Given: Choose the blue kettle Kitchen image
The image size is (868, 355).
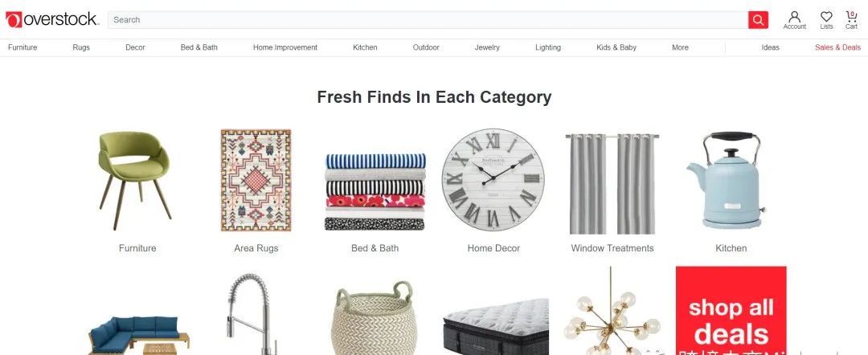Looking at the screenshot, I should (x=727, y=180).
